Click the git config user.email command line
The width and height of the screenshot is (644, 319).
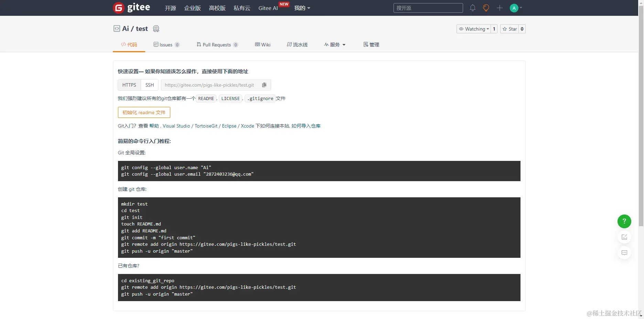point(187,174)
